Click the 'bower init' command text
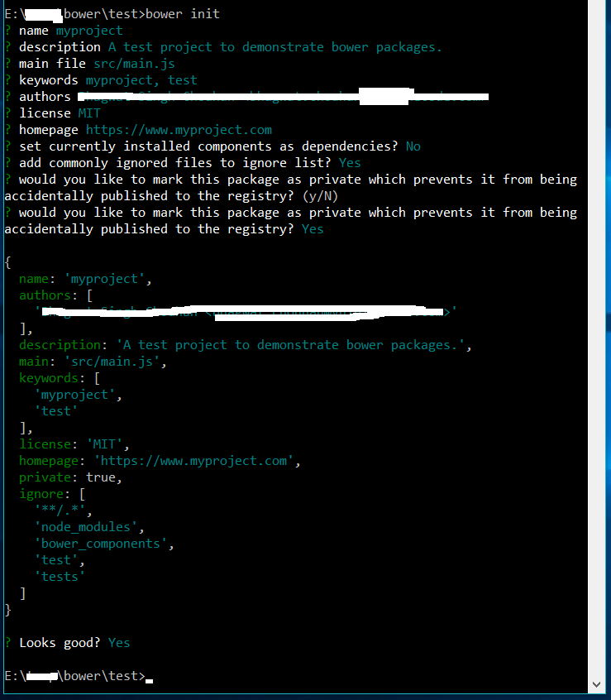The height and width of the screenshot is (700, 611). [x=183, y=14]
